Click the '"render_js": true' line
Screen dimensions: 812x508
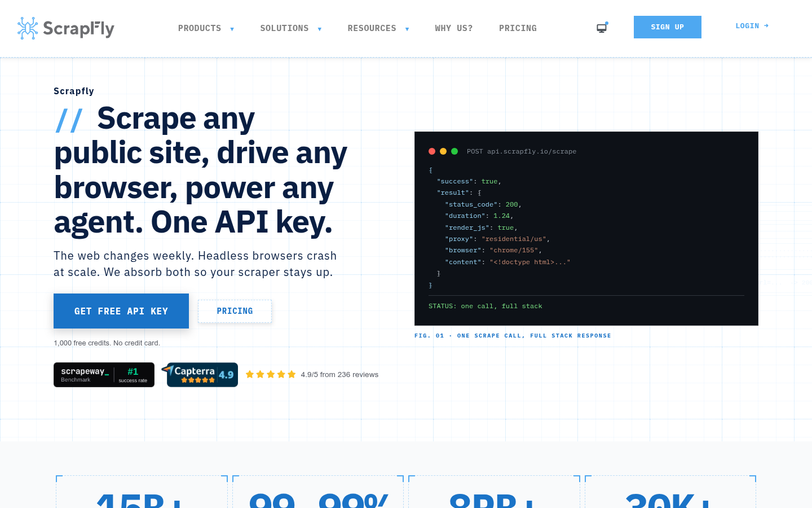(x=482, y=227)
